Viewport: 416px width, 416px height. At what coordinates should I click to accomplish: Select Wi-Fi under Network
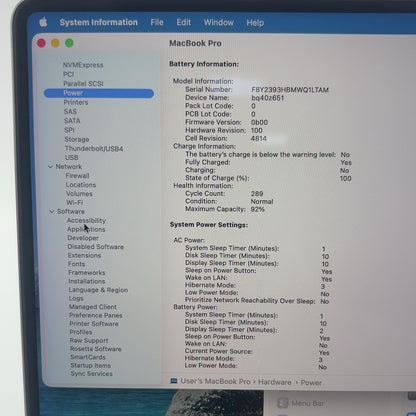click(x=75, y=203)
